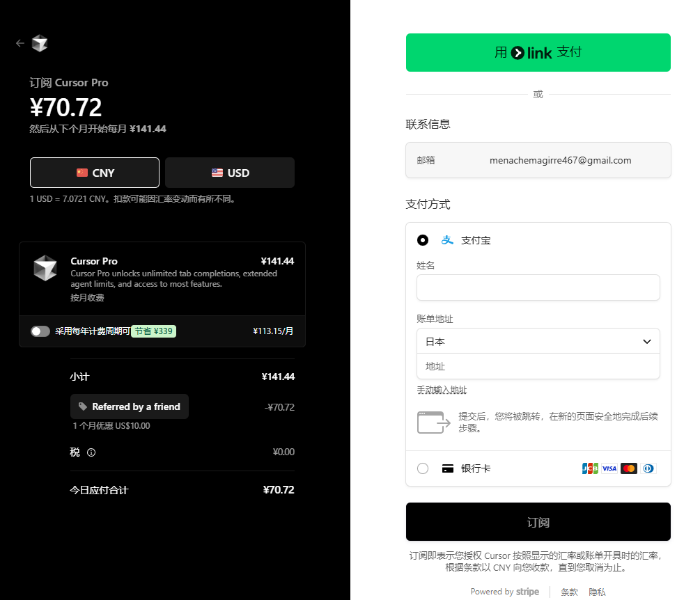Click the Referred by a friend coupon

[x=130, y=406]
